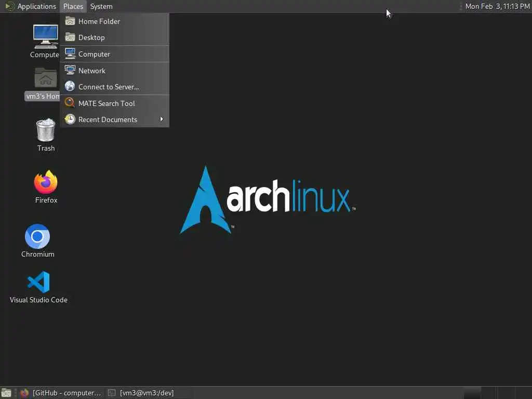Click the MATE Search Tool magnifier icon
This screenshot has width=532, height=399.
[70, 102]
